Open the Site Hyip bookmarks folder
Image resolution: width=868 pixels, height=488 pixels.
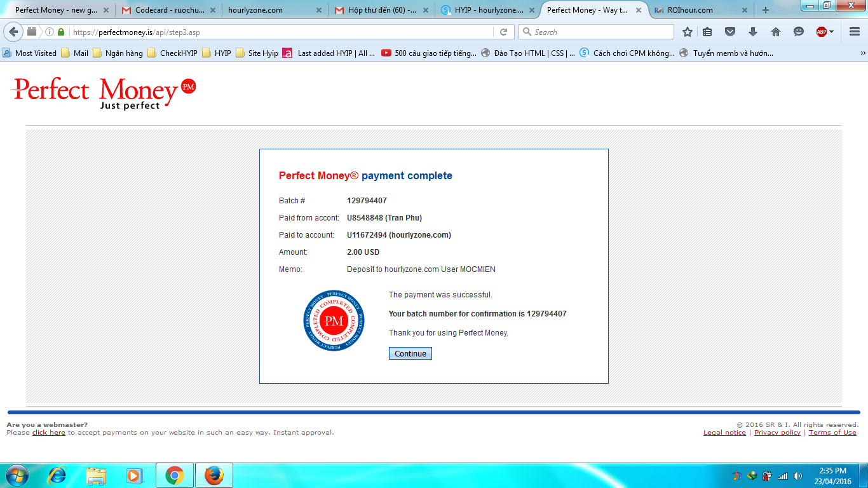[x=257, y=53]
